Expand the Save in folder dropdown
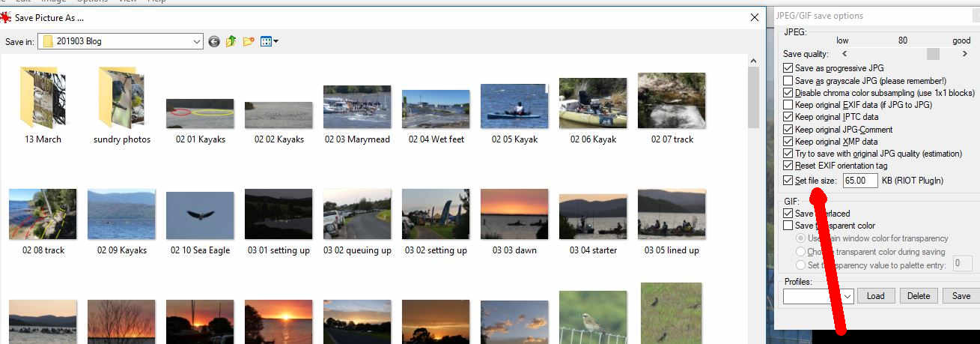 coord(197,41)
